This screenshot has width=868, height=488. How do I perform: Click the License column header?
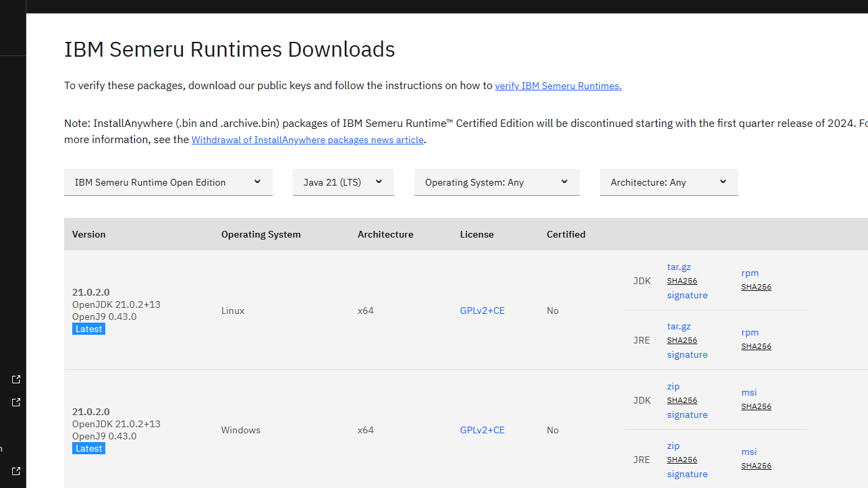[477, 234]
